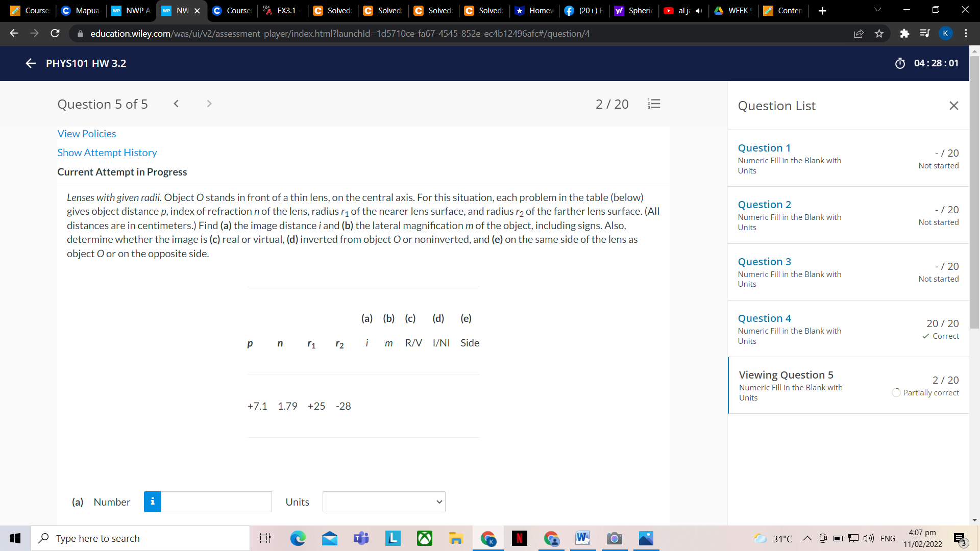Select Question 4 marked Correct
Screen dimensions: 980x551
point(764,318)
